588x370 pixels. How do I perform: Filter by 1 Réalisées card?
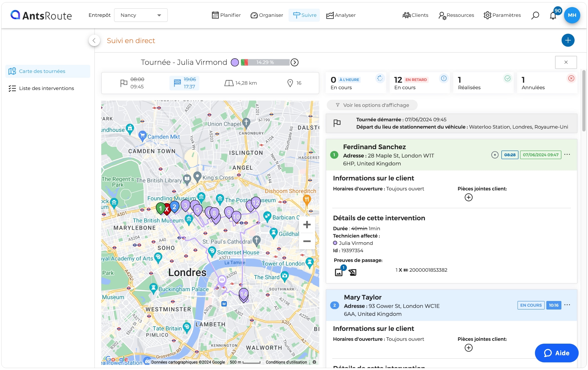coord(483,83)
